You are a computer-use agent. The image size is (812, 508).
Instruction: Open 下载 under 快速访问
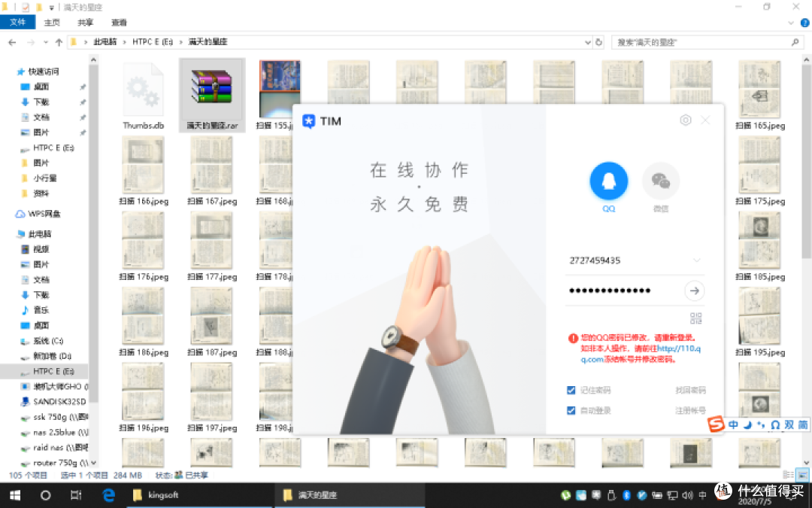pos(41,102)
